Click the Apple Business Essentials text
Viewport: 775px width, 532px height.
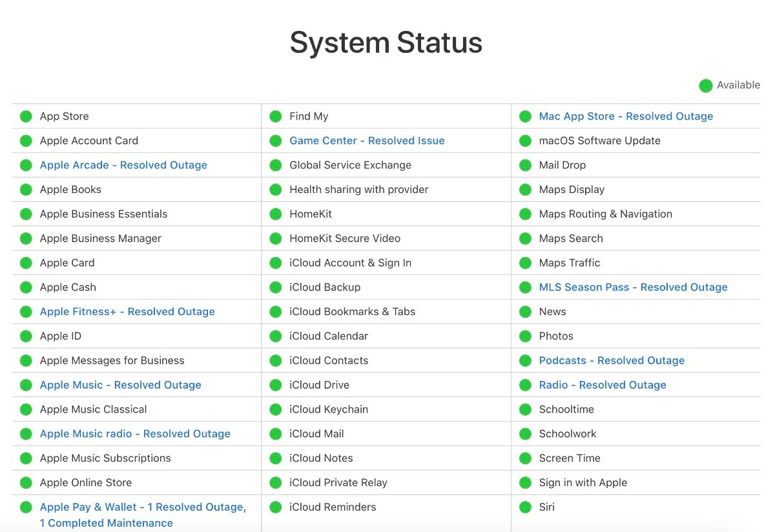click(103, 214)
